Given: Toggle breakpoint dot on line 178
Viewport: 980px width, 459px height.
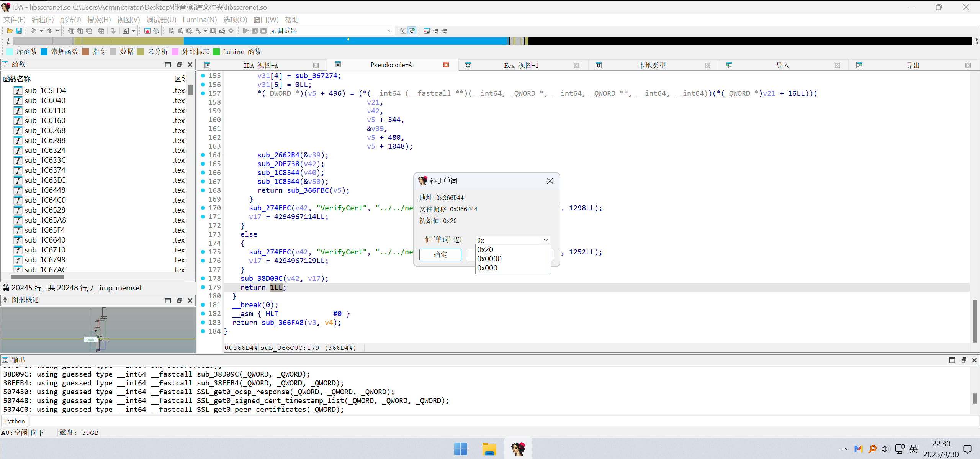Looking at the screenshot, I should (203, 278).
